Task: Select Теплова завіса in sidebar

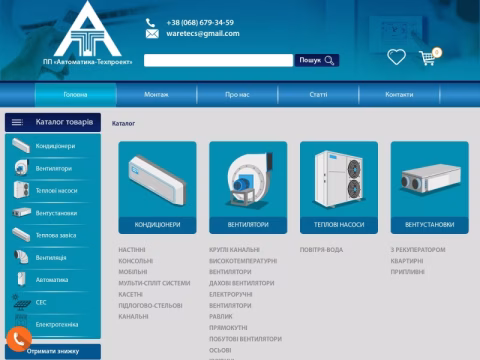Action: coord(56,235)
